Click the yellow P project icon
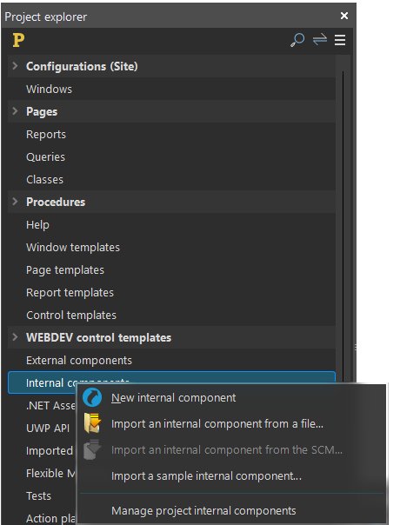The height and width of the screenshot is (525, 420). [x=18, y=40]
